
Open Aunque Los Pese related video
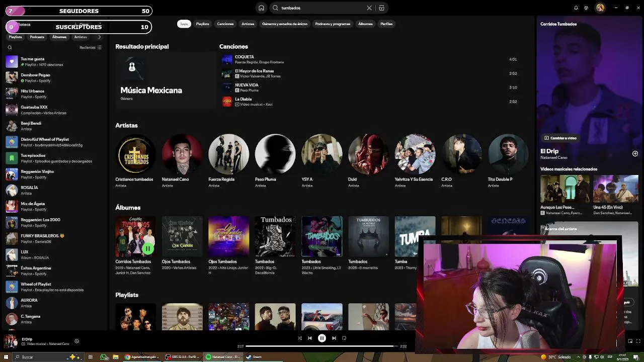565,195
